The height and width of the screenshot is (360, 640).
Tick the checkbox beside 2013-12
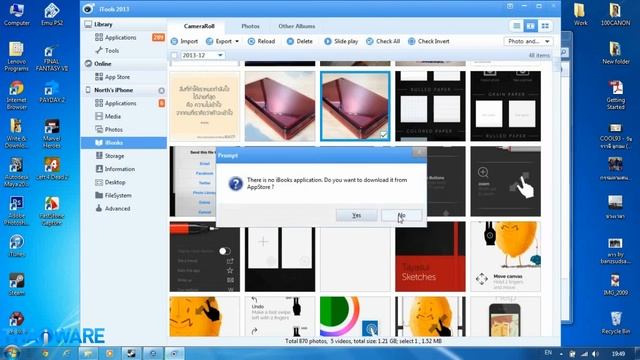tap(174, 55)
